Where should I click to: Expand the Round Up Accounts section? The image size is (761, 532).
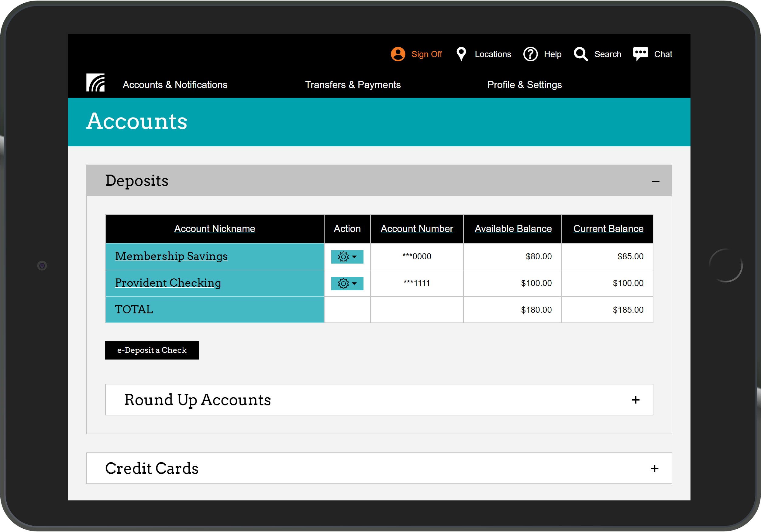(x=636, y=400)
